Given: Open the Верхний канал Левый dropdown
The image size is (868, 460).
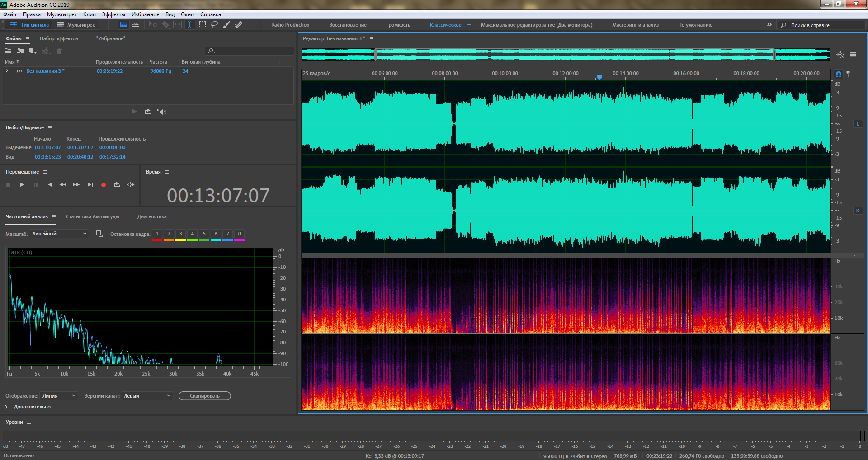Looking at the screenshot, I should coord(147,396).
